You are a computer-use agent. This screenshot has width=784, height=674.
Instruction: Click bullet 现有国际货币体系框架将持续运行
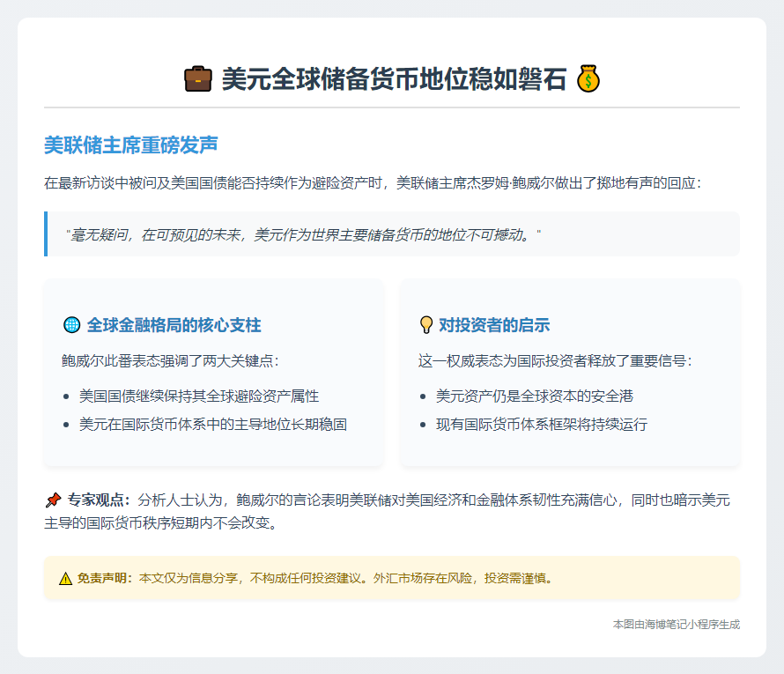point(542,425)
